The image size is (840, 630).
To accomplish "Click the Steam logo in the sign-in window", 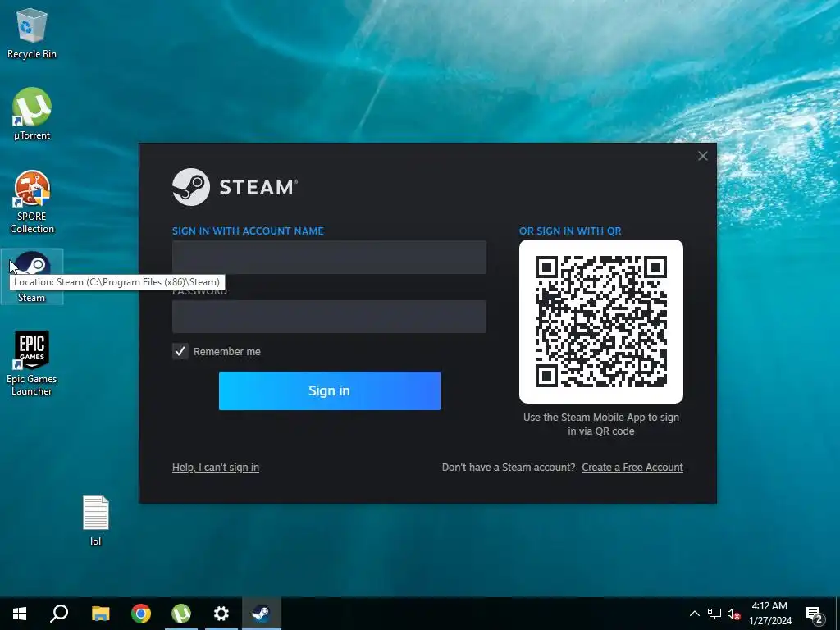I will (235, 187).
